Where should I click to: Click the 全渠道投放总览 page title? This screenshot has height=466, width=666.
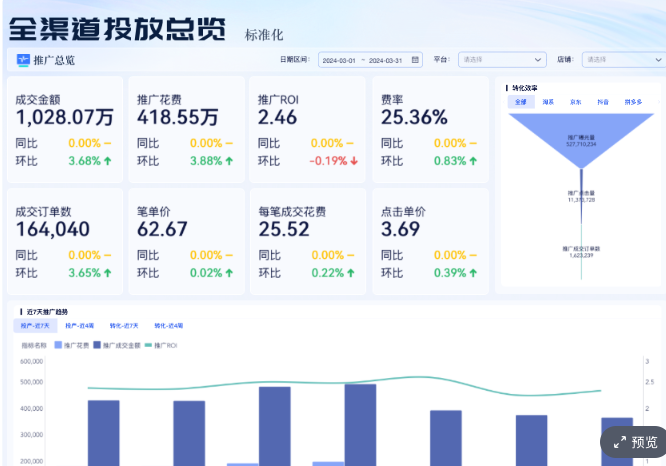point(117,29)
